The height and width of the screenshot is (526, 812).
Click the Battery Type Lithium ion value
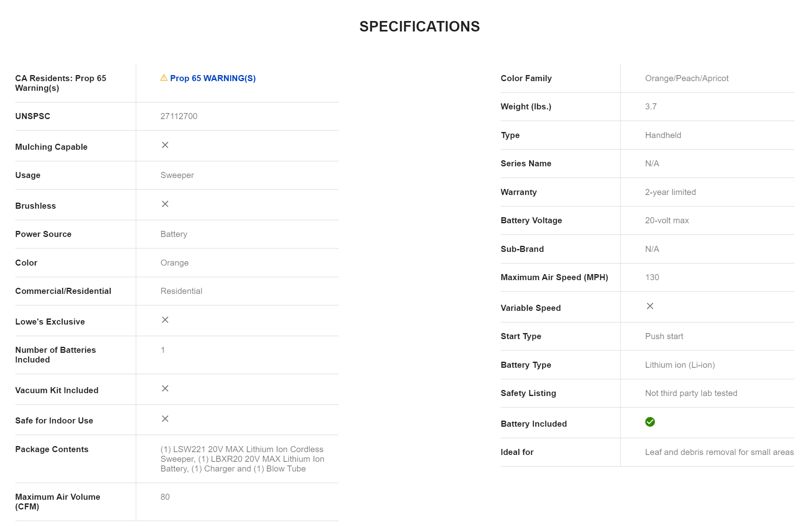click(x=680, y=365)
